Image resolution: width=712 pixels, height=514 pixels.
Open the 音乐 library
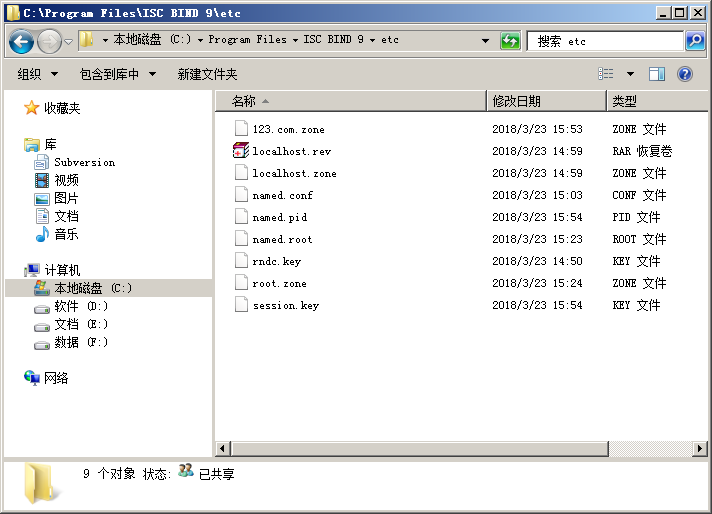point(66,234)
